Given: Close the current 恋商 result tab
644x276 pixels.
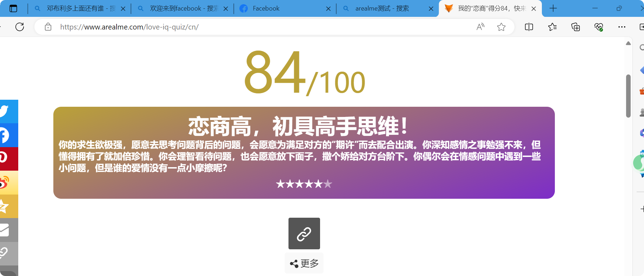Looking at the screenshot, I should [x=534, y=9].
